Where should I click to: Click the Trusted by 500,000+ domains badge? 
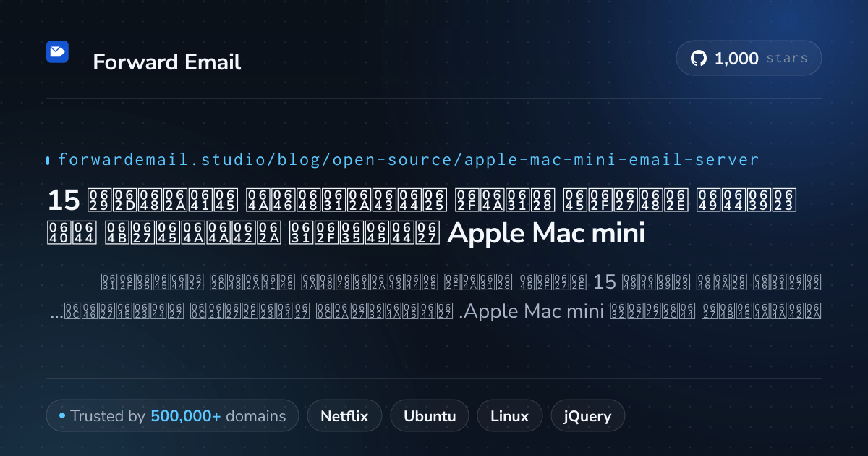tap(172, 416)
